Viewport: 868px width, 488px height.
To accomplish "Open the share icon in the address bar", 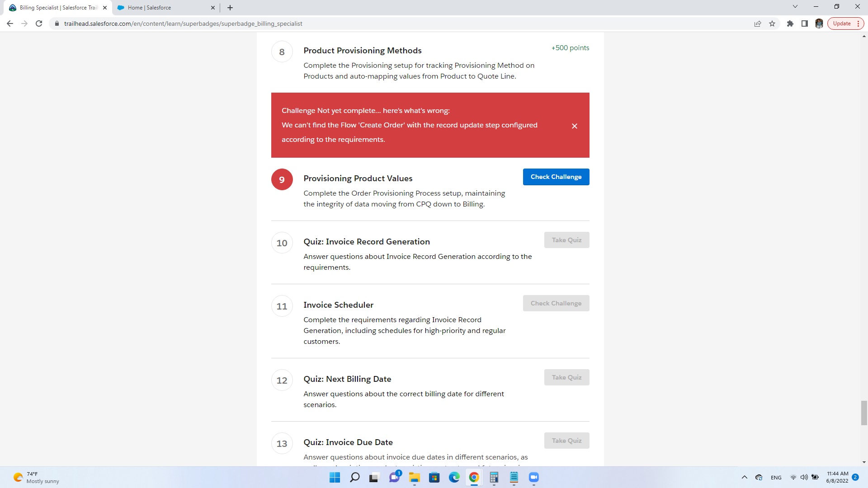I will click(757, 23).
